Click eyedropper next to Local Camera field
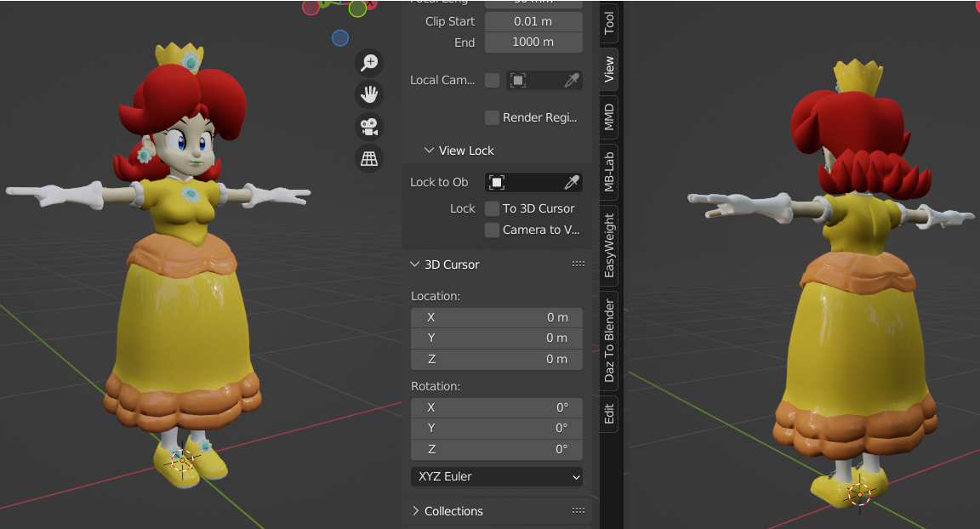The image size is (980, 529). [x=572, y=80]
